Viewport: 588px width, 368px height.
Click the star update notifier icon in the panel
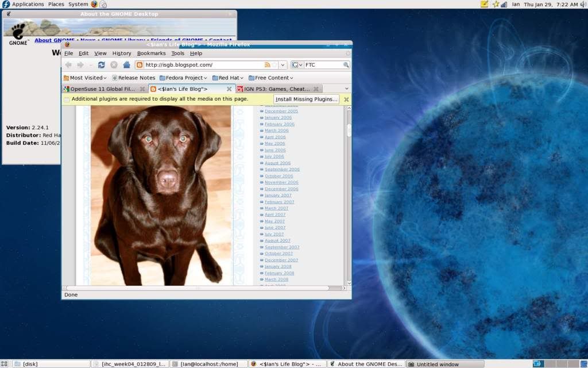point(496,4)
